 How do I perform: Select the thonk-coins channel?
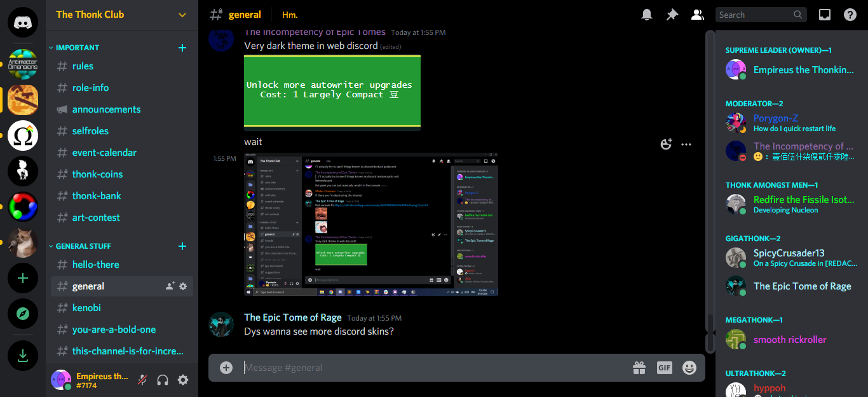point(122,174)
